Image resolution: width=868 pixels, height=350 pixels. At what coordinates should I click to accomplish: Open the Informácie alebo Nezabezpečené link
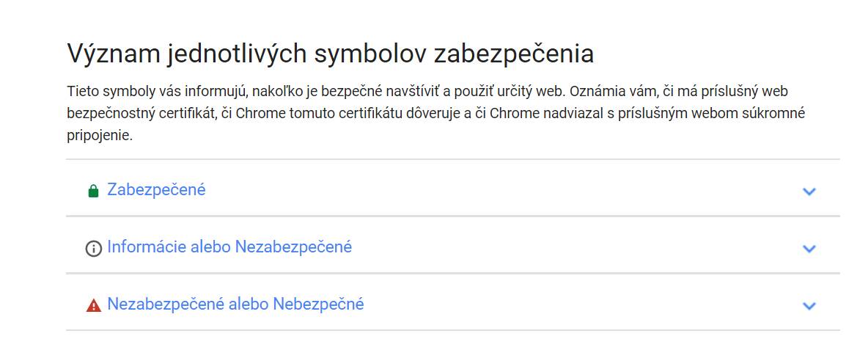tap(229, 247)
